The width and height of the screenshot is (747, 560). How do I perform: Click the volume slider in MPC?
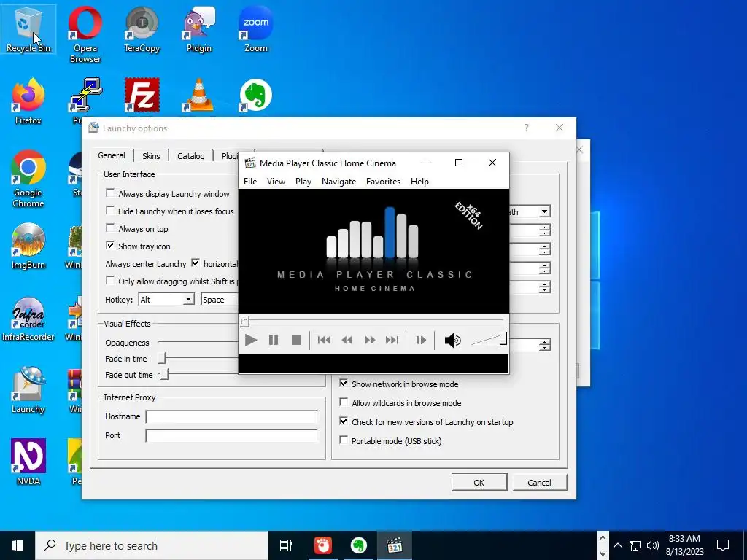(x=489, y=340)
